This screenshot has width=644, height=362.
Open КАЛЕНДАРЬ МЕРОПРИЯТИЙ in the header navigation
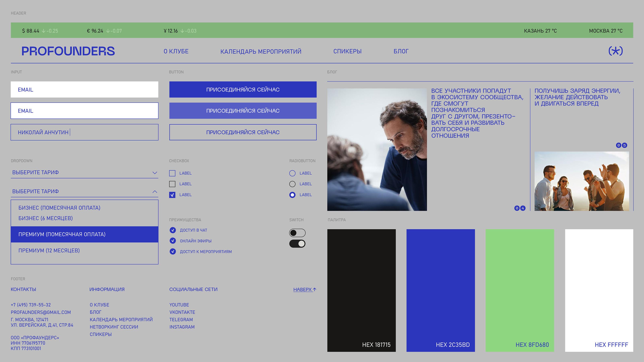pos(261,51)
